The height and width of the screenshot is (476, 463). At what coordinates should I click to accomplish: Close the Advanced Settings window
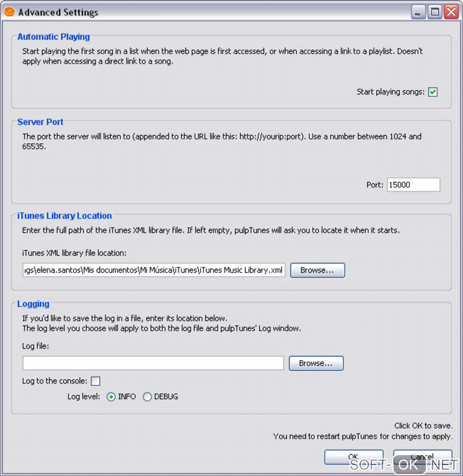pyautogui.click(x=451, y=12)
